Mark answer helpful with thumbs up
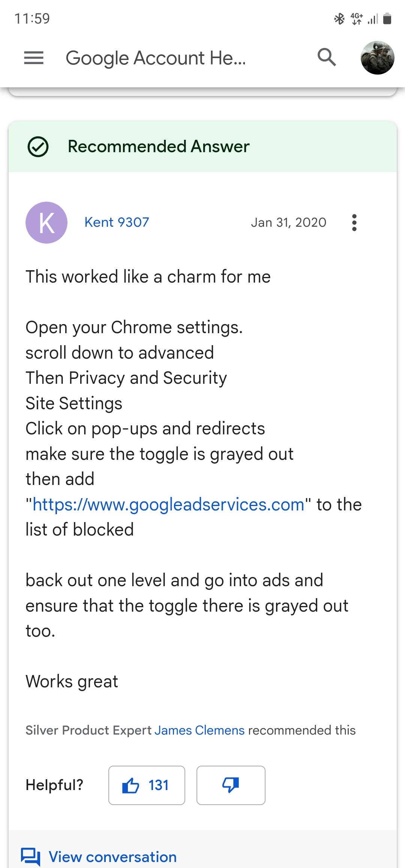405x868 pixels. [x=147, y=785]
